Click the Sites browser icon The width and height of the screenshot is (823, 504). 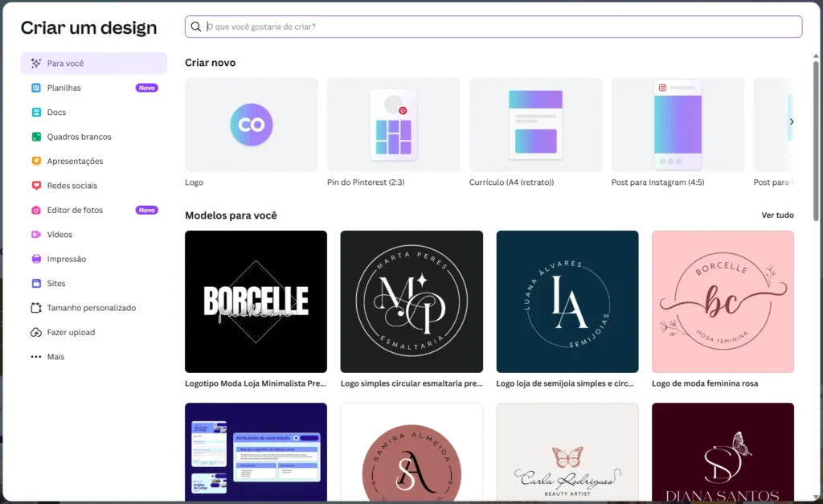[x=35, y=284]
